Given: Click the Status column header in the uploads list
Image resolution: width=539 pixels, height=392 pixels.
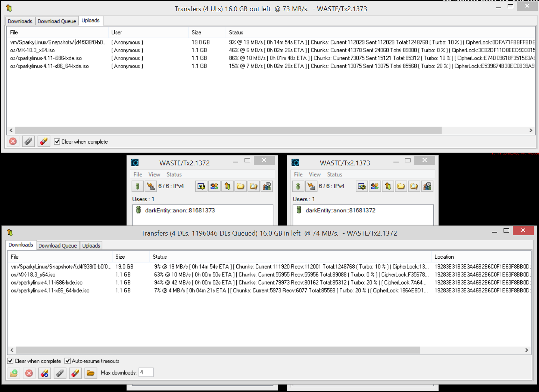Looking at the screenshot, I should click(x=381, y=32).
